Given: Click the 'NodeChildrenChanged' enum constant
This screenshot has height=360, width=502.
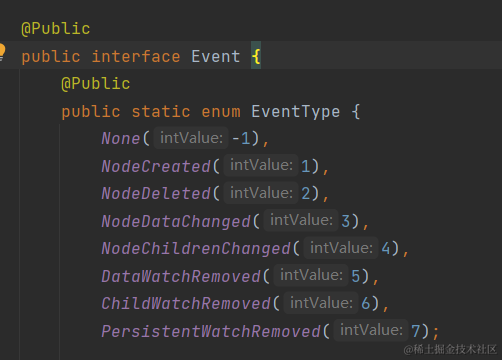Looking at the screenshot, I should coord(196,249).
